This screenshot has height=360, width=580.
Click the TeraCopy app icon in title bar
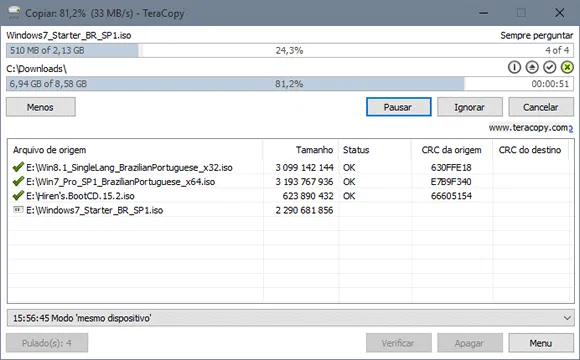pyautogui.click(x=14, y=12)
